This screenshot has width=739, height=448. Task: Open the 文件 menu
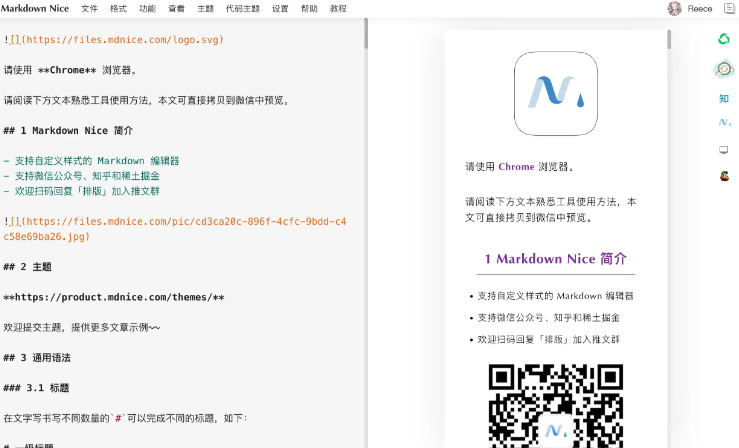89,8
